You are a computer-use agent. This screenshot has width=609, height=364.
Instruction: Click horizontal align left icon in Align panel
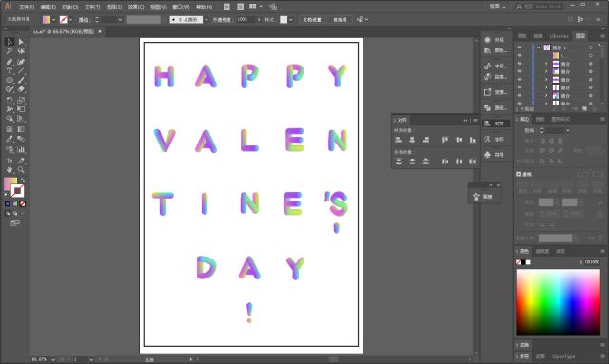398,140
